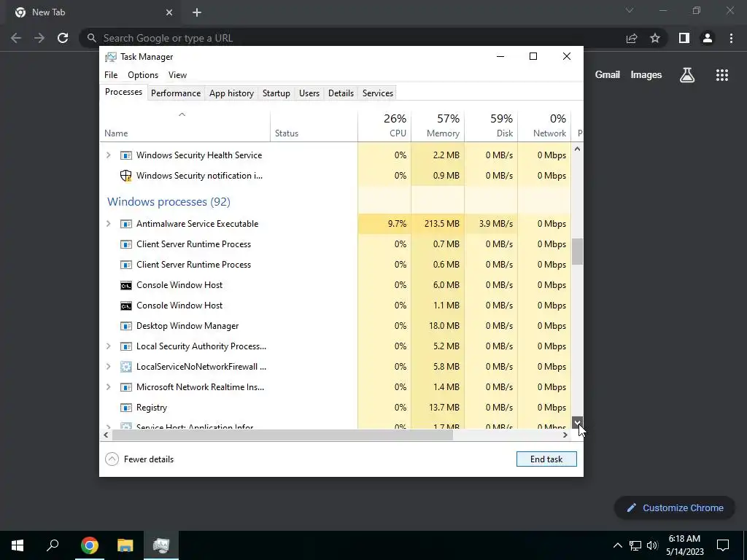Click the End task button

[x=546, y=459]
